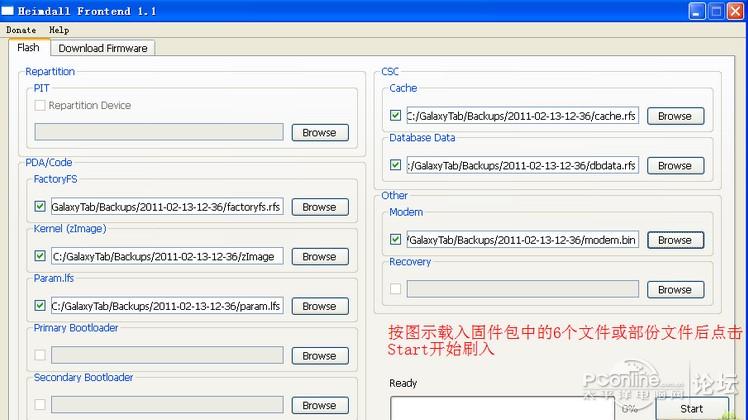The width and height of the screenshot is (748, 420).
Task: Uncheck the Database Data checkbox
Action: pos(395,165)
